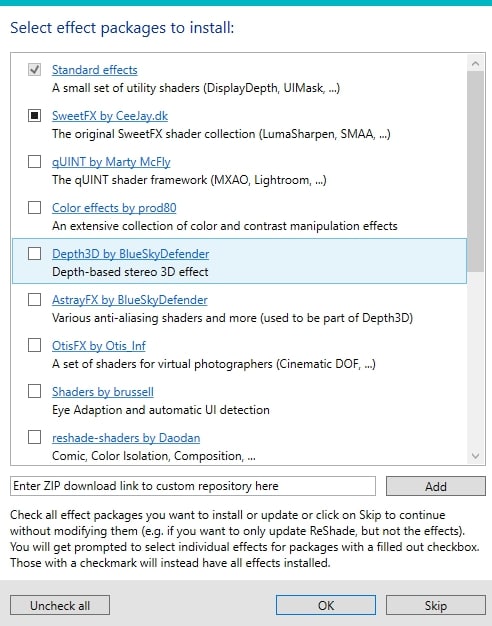Follow the qUINT by Marty McFly link
This screenshot has height=626, width=492.
click(x=111, y=162)
